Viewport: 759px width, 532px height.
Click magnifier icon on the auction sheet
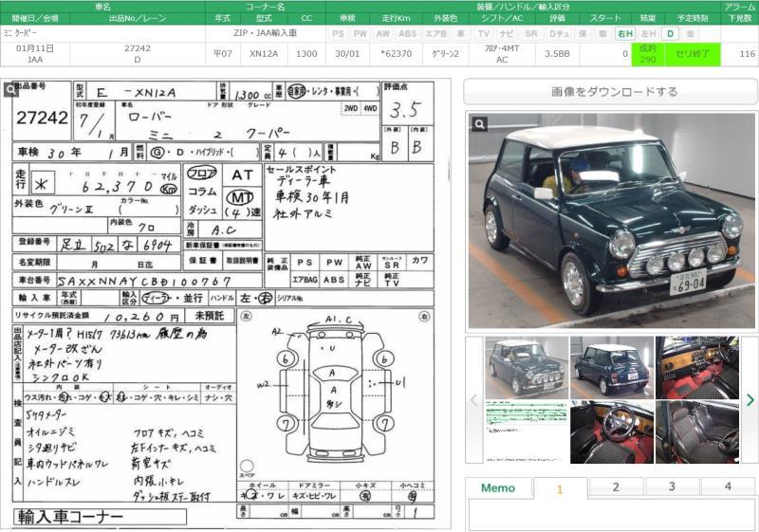pyautogui.click(x=10, y=90)
